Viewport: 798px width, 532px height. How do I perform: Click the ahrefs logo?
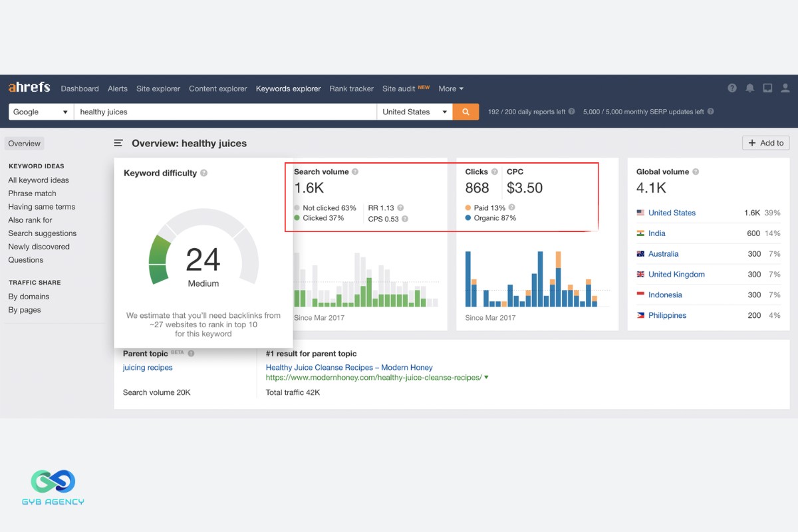[29, 88]
